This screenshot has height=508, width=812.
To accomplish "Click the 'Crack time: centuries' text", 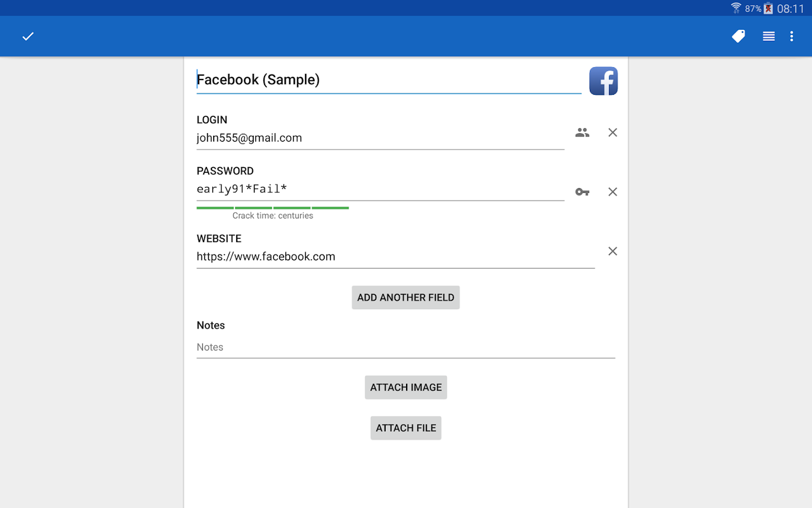I will [272, 216].
